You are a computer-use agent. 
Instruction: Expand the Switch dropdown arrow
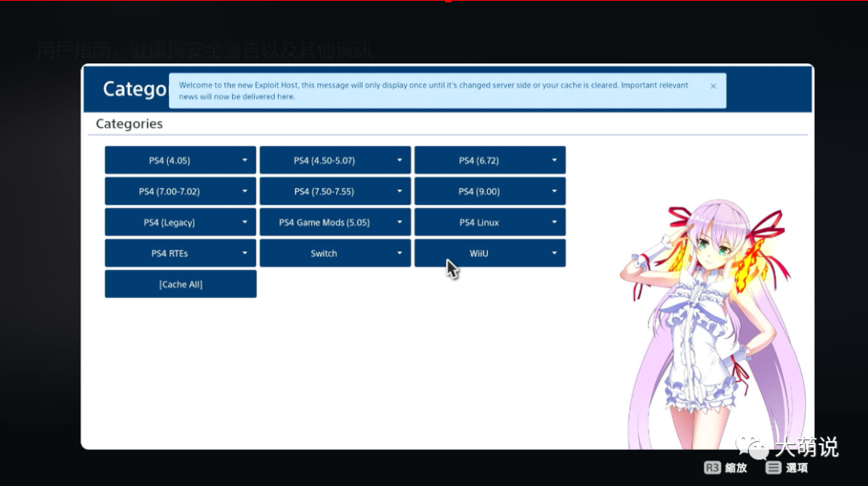(399, 254)
